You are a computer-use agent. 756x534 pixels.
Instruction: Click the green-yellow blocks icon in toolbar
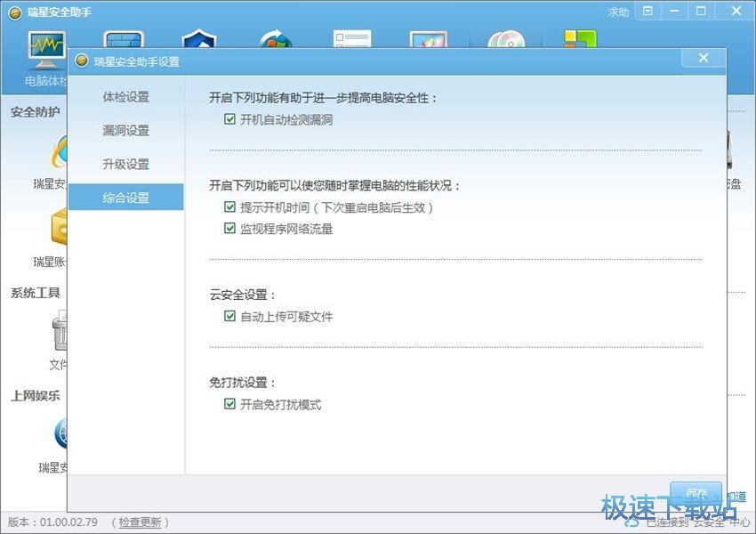581,38
